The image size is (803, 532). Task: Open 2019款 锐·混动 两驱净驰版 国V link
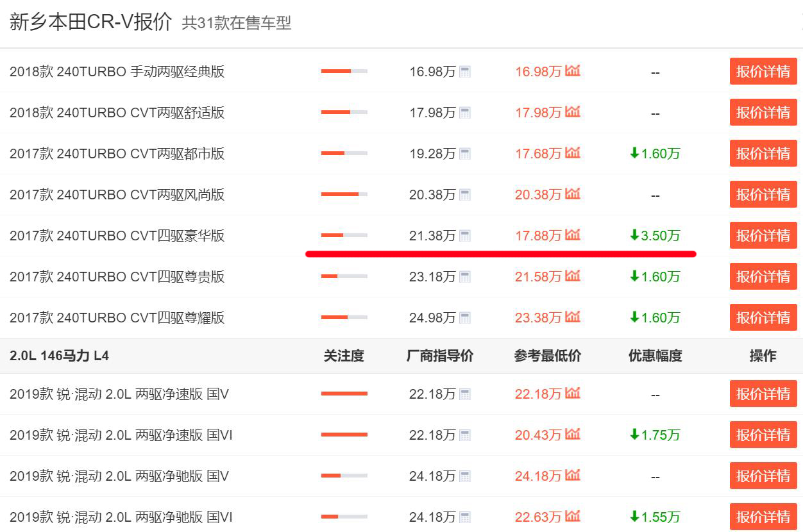119,476
